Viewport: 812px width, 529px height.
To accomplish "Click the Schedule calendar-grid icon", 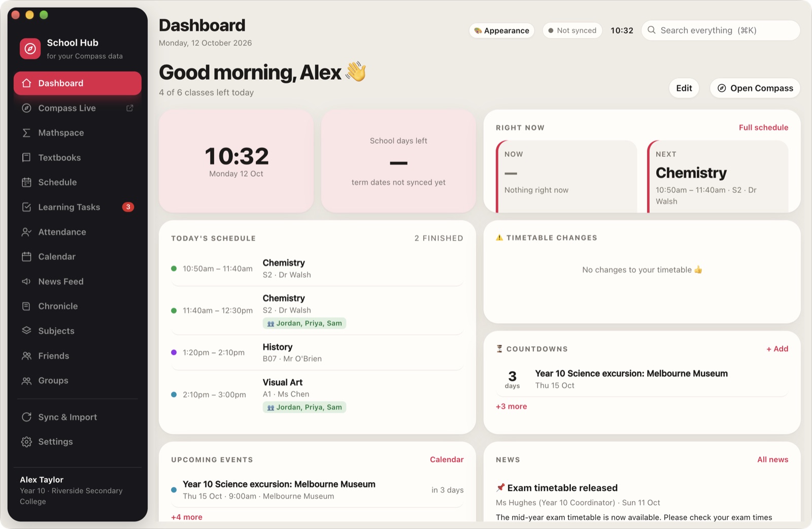I will [x=27, y=182].
